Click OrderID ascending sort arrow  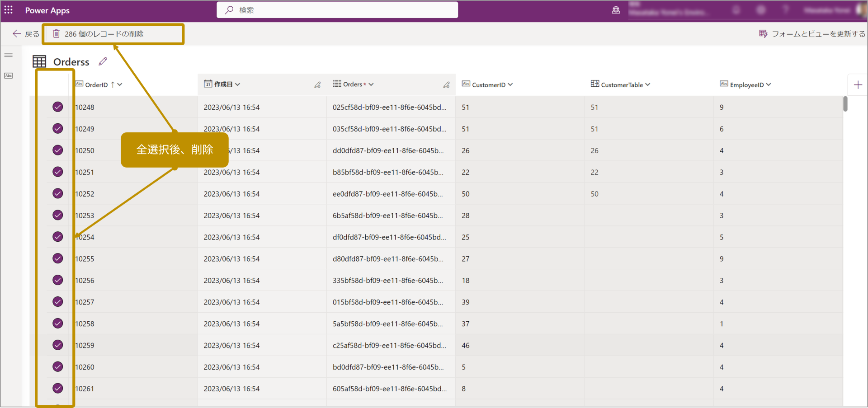pyautogui.click(x=113, y=84)
